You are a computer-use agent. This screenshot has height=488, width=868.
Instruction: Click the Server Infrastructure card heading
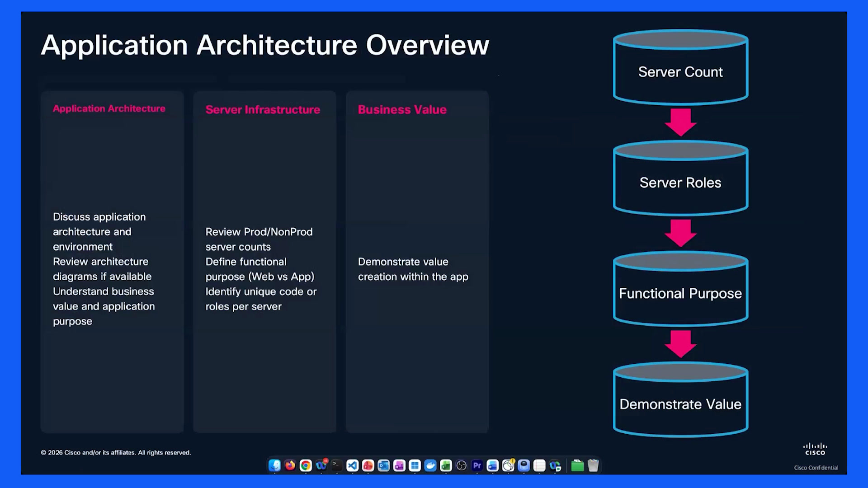click(263, 110)
